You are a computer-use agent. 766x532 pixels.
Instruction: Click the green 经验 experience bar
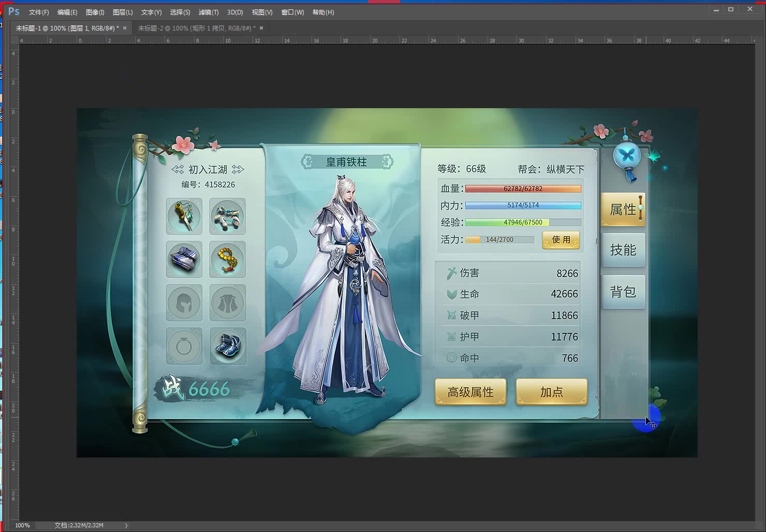pos(523,223)
